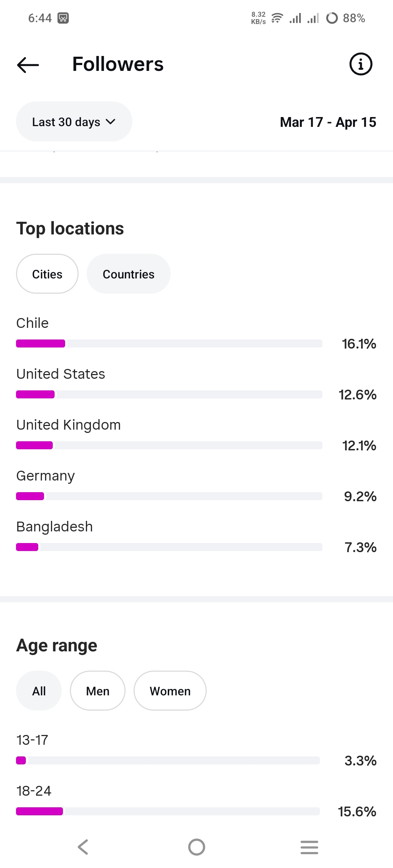Viewport: 393px width, 868px height.
Task: Tap the Wi-Fi status icon
Action: point(277,18)
